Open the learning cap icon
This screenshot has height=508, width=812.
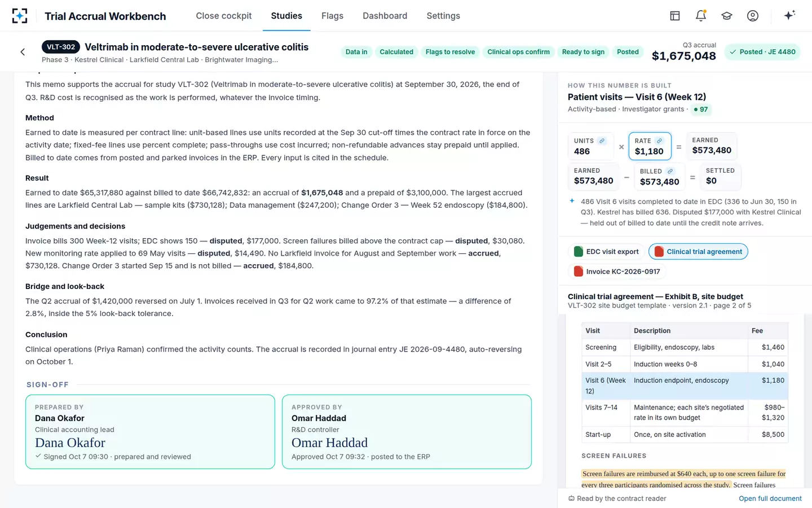pos(727,16)
